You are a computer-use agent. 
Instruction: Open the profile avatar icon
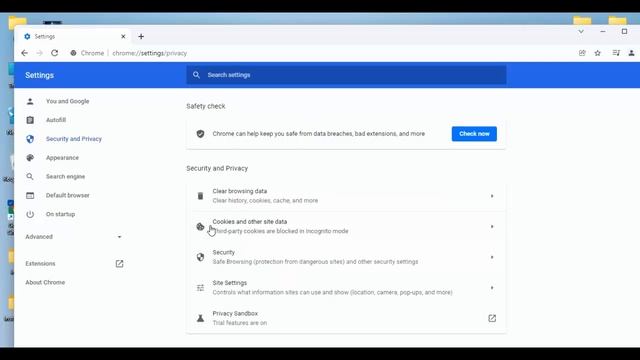pyautogui.click(x=631, y=53)
